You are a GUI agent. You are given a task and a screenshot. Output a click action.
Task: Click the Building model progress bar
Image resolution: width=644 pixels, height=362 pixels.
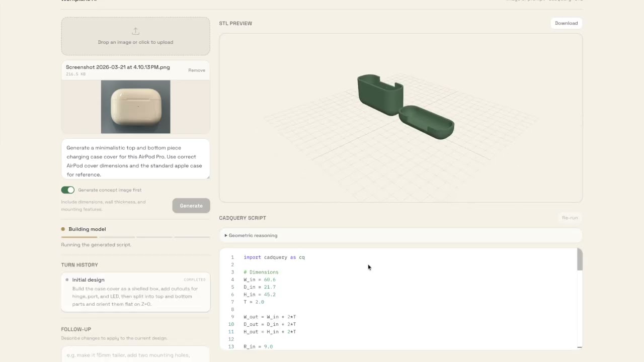click(135, 237)
